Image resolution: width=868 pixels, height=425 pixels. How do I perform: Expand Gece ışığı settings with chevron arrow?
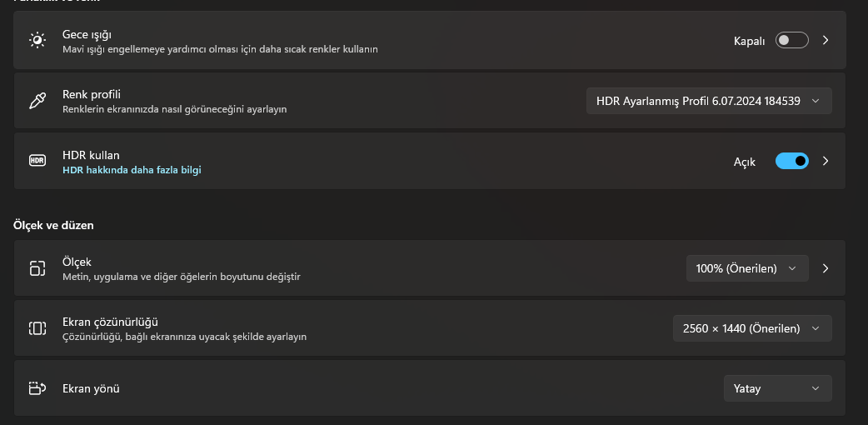point(826,41)
